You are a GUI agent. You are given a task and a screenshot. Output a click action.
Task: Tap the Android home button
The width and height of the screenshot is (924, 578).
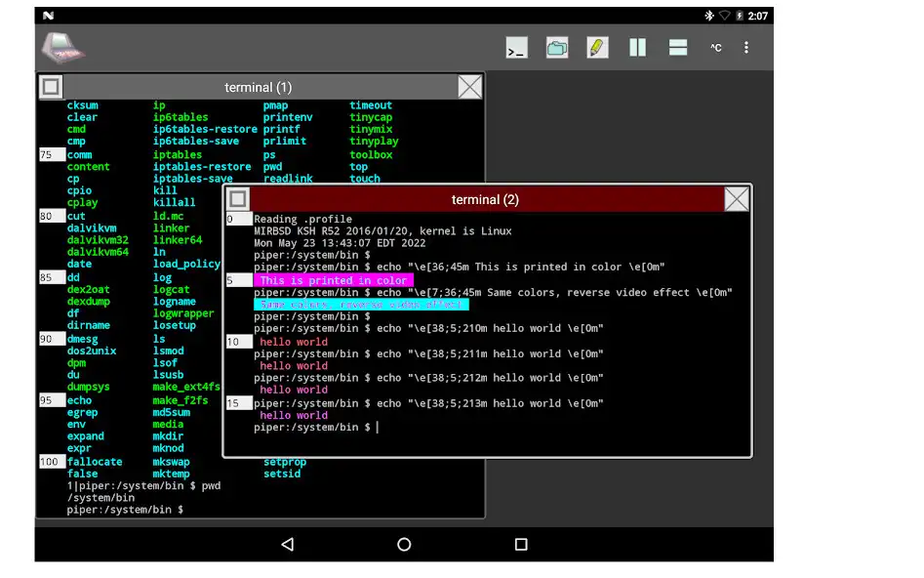[404, 545]
